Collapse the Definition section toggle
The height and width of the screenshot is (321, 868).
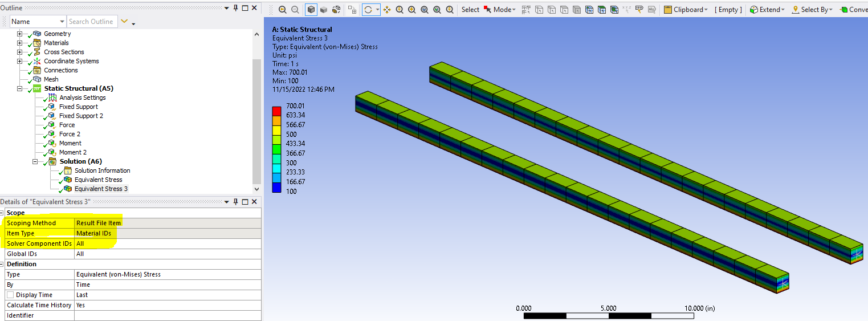coord(3,264)
